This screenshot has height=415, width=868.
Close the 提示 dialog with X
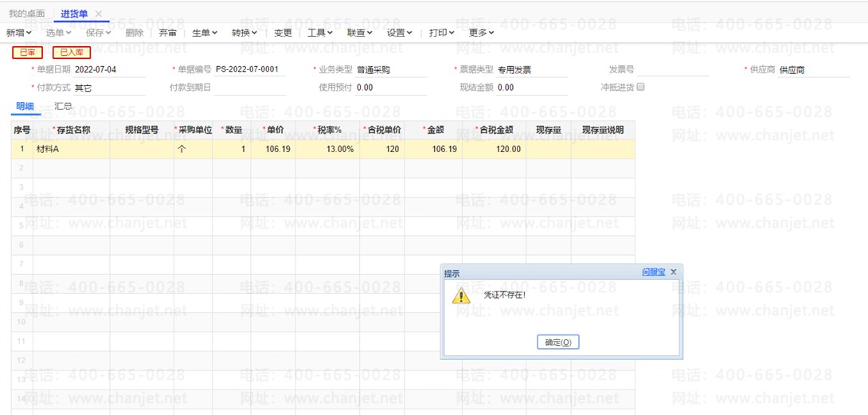point(673,272)
